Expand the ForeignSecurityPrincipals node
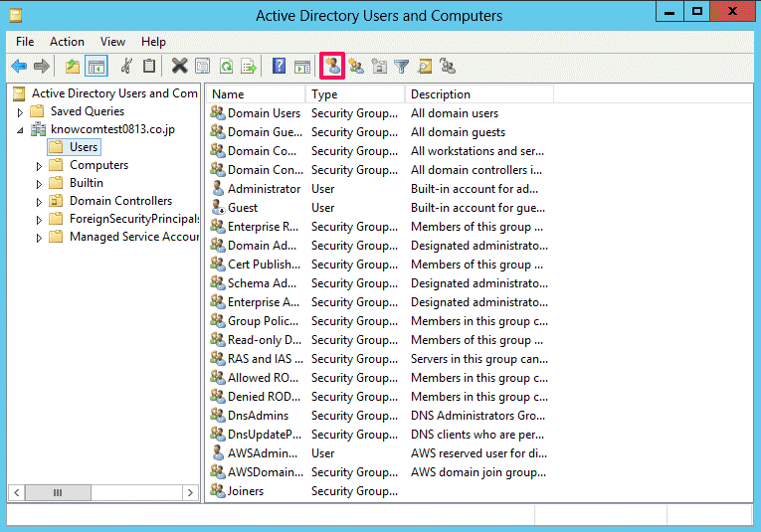Viewport: 761px width, 532px height. click(x=39, y=220)
